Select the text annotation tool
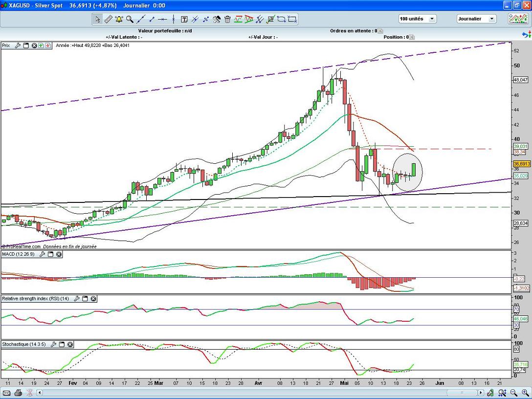 pyautogui.click(x=184, y=20)
